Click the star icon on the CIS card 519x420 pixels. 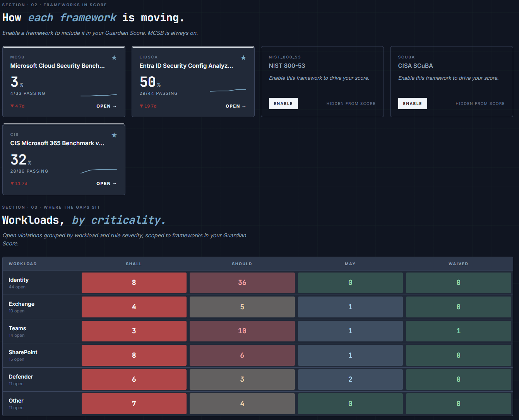tap(114, 135)
